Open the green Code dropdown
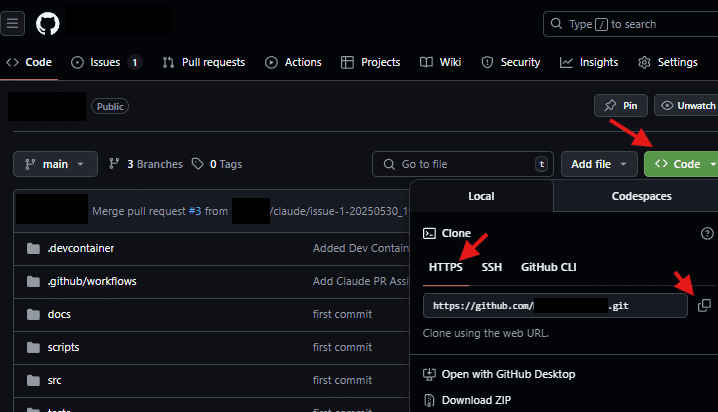Image resolution: width=718 pixels, height=412 pixels. click(x=685, y=164)
